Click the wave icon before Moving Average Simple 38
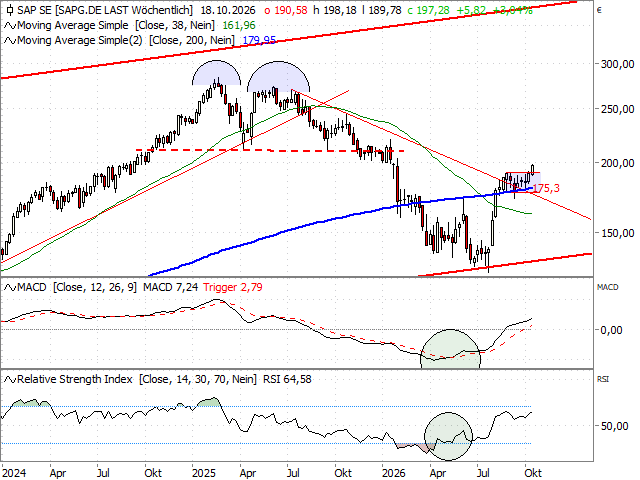The width and height of the screenshot is (640, 480). pos(10,25)
